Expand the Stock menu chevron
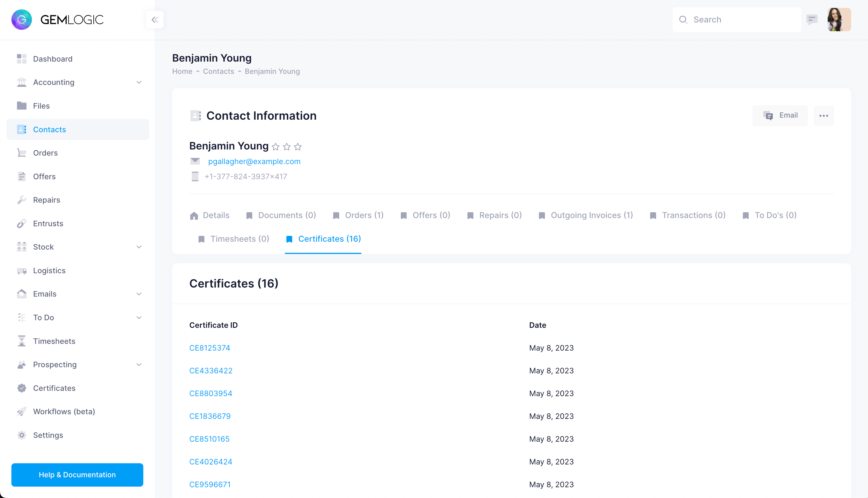 point(139,247)
